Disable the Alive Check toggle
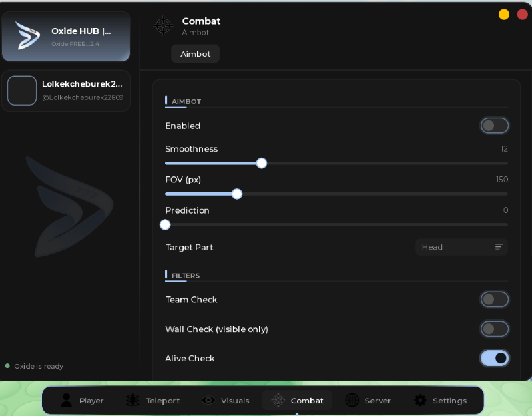The height and width of the screenshot is (416, 532). pyautogui.click(x=495, y=358)
